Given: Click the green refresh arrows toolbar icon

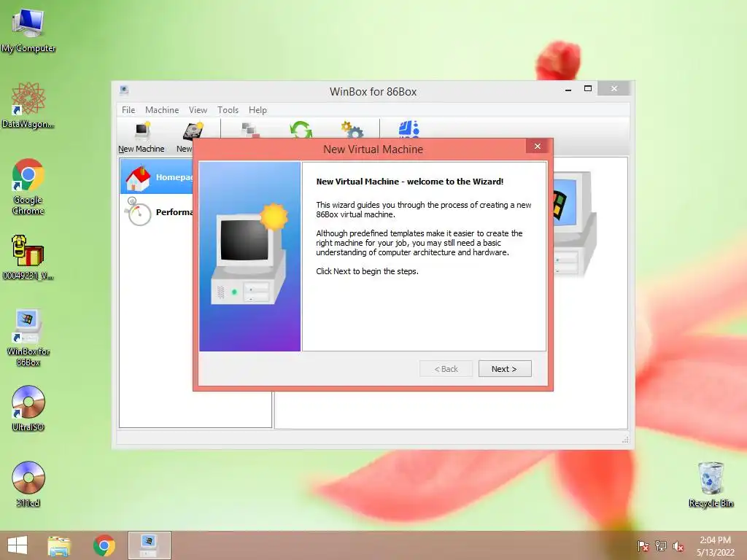Looking at the screenshot, I should 301,130.
